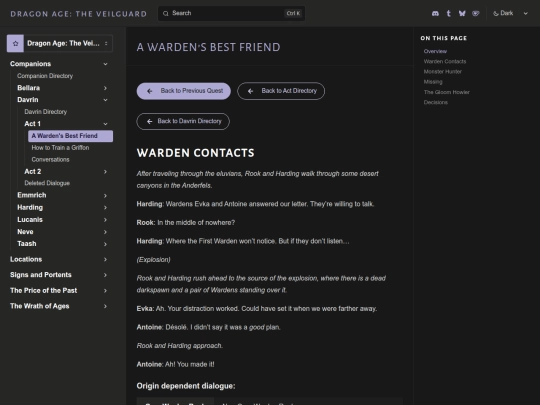Jump to Missing in On This Page

433,82
